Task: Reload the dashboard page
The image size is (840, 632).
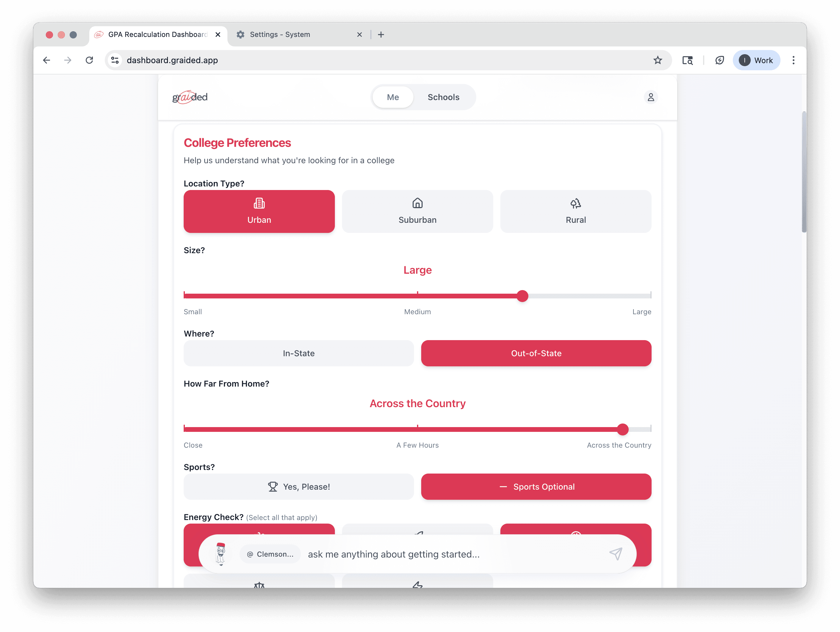Action: 89,60
